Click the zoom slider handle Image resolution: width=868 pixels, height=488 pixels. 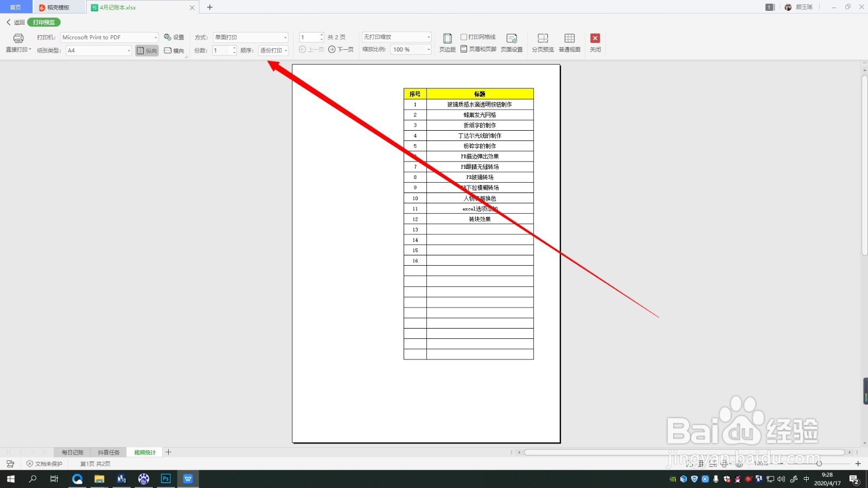[819, 464]
